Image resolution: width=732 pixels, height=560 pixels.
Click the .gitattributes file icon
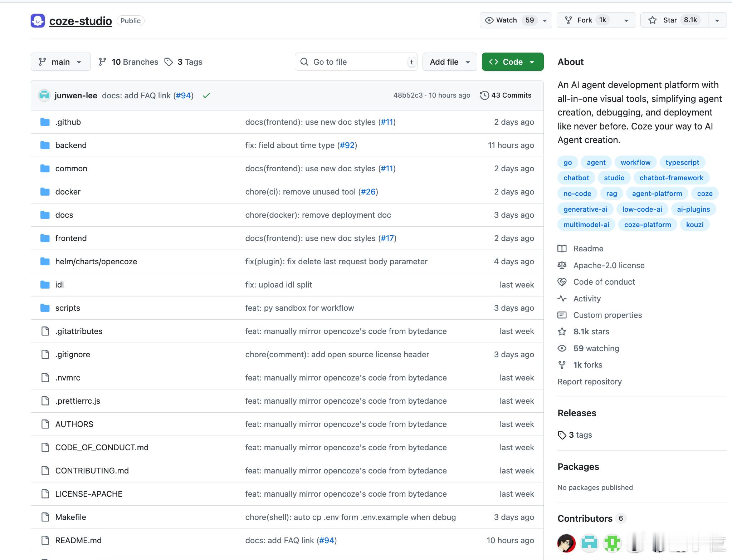click(x=45, y=331)
